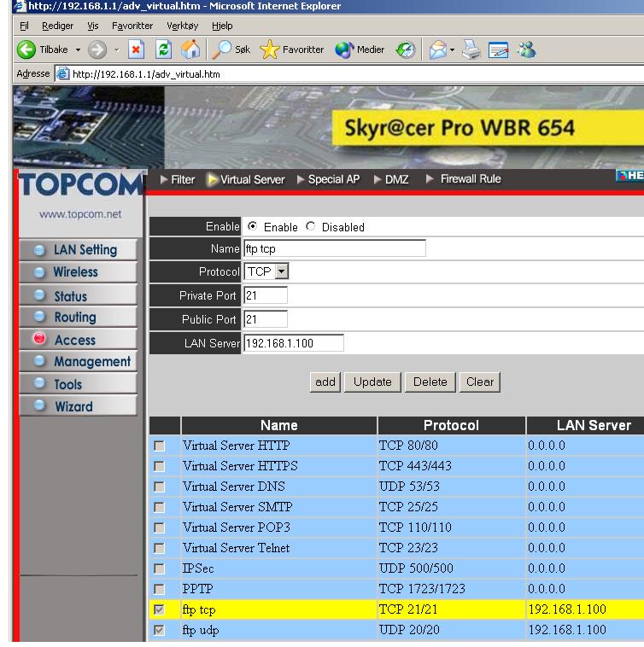The image size is (644, 647).
Task: Check the Virtual Server Telnet checkbox
Action: pos(159,548)
